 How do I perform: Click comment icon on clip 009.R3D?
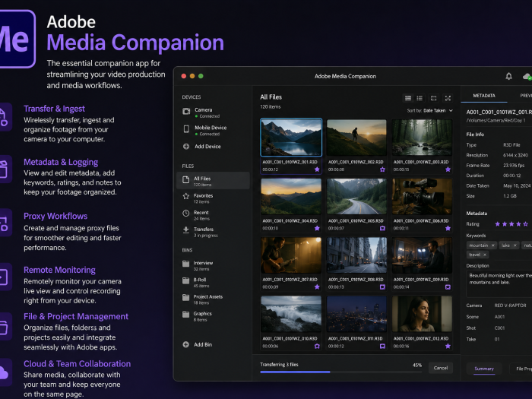[x=448, y=287]
